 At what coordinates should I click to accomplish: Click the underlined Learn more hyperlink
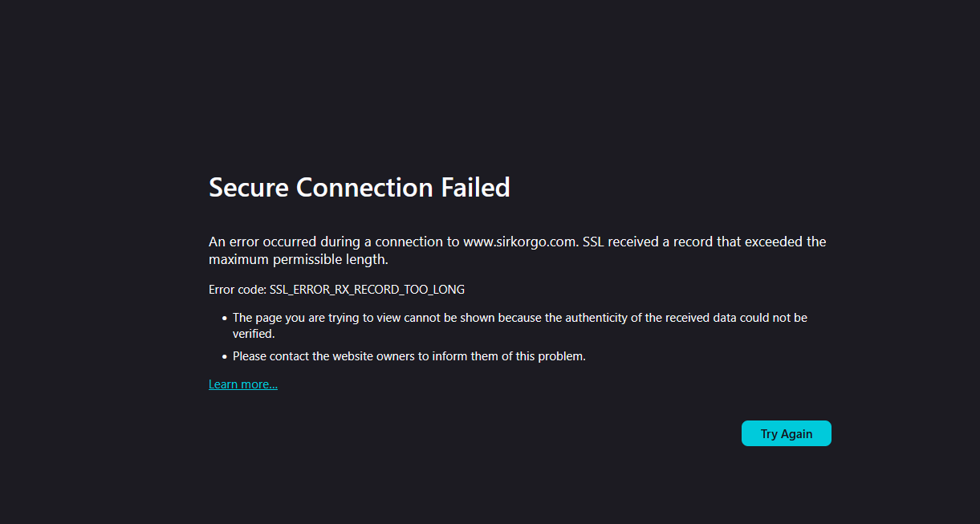click(x=242, y=384)
